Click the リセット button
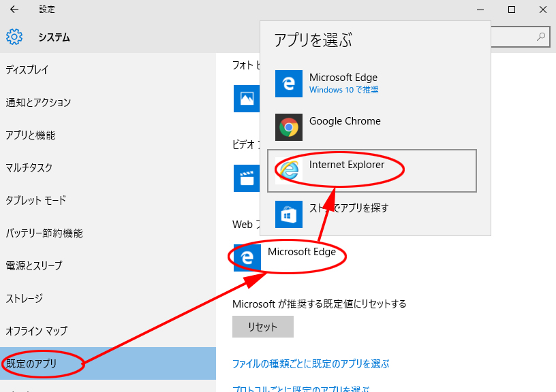 [x=263, y=327]
